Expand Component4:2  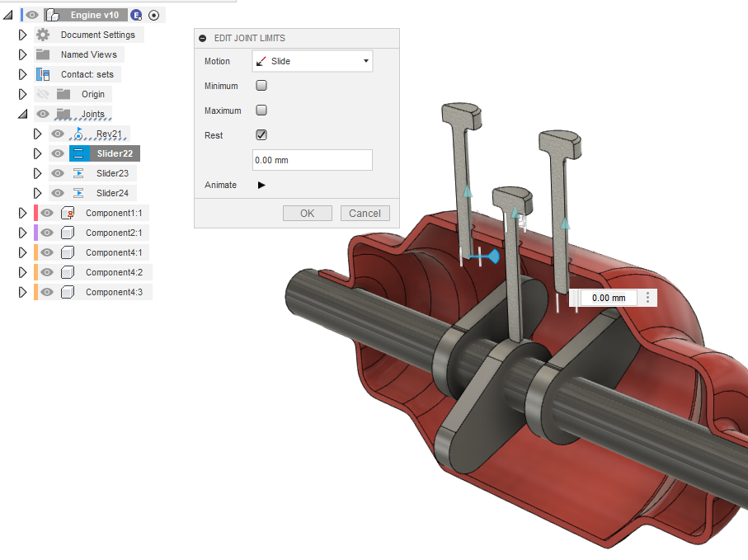[x=22, y=272]
